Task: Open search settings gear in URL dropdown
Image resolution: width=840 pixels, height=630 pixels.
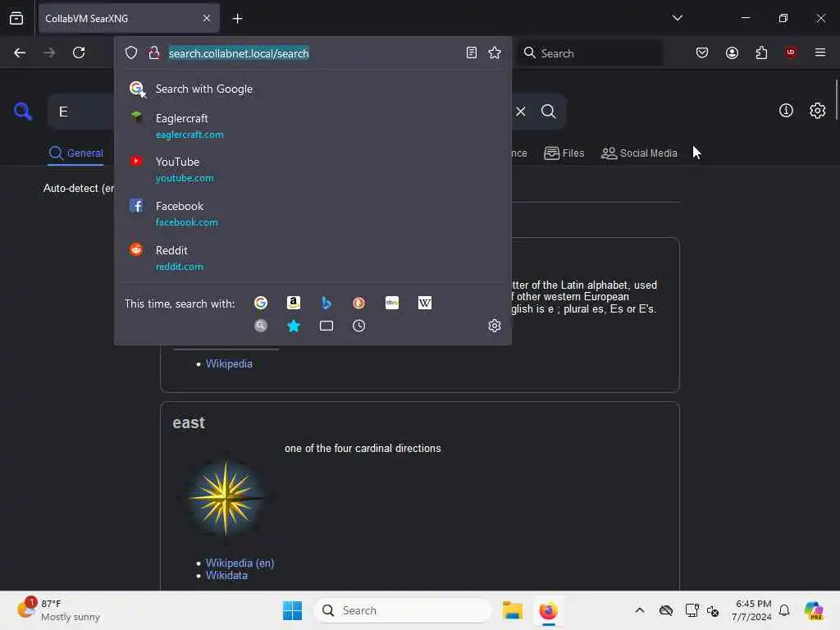Action: point(495,326)
